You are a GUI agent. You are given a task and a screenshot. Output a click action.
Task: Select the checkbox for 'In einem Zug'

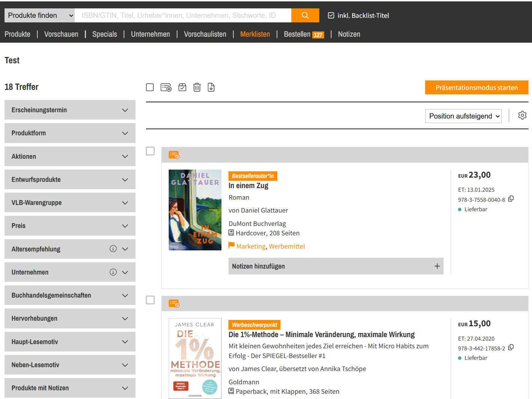pyautogui.click(x=150, y=151)
